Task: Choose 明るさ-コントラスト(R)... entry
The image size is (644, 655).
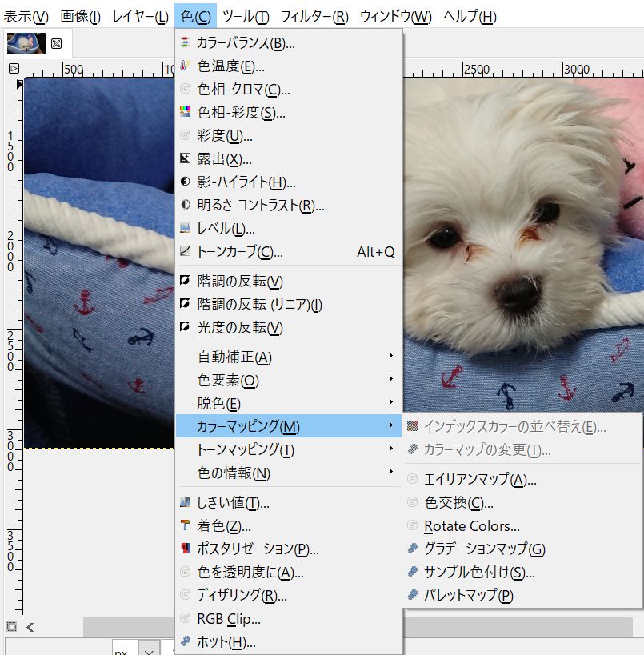Action: (x=289, y=205)
